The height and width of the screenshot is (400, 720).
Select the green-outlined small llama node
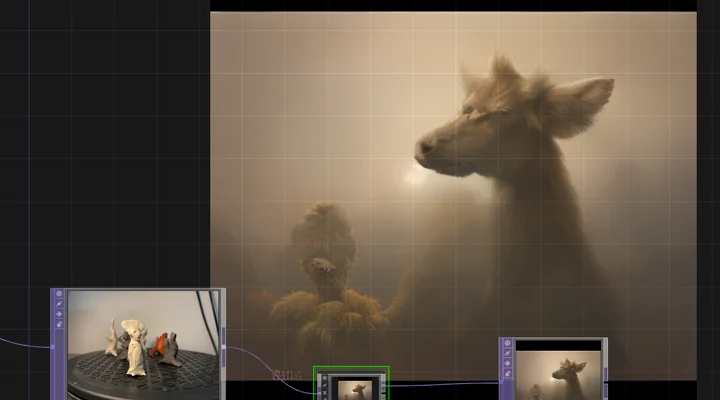[350, 387]
